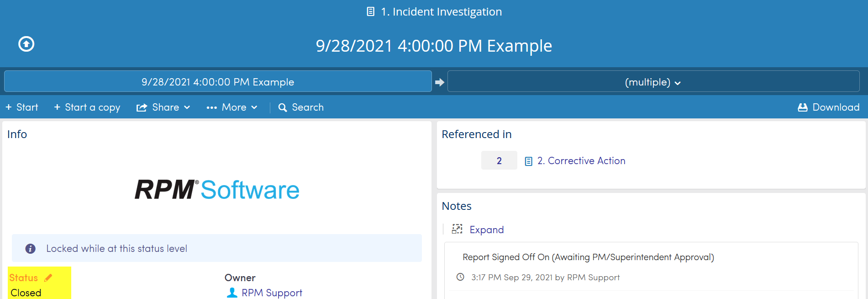This screenshot has width=868, height=299.
Task: Open the 1. Incident Investigation process title
Action: pyautogui.click(x=442, y=12)
